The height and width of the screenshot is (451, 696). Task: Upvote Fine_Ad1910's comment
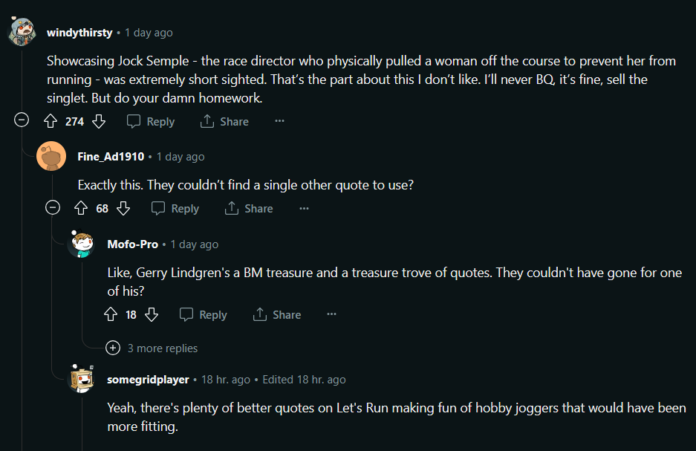click(x=82, y=208)
